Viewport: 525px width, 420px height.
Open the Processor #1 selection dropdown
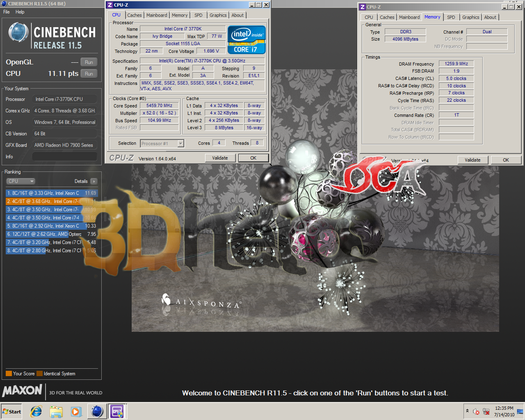pos(162,144)
